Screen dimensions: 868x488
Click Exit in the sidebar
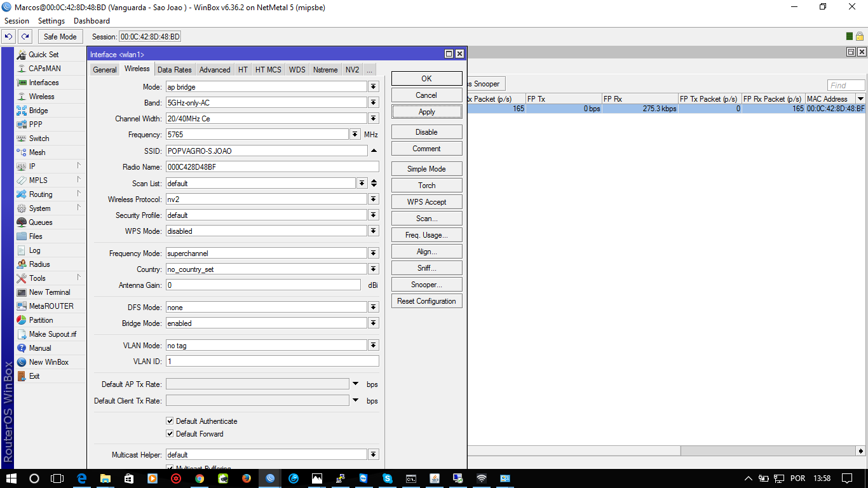coord(34,376)
